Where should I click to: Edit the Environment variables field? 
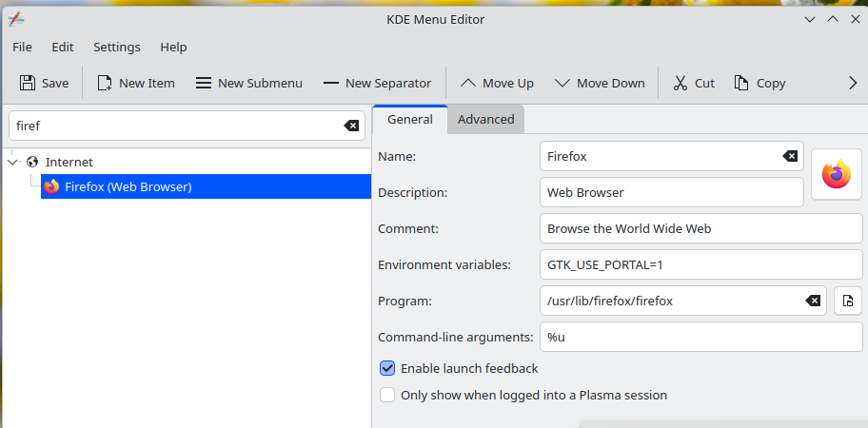pyautogui.click(x=700, y=264)
